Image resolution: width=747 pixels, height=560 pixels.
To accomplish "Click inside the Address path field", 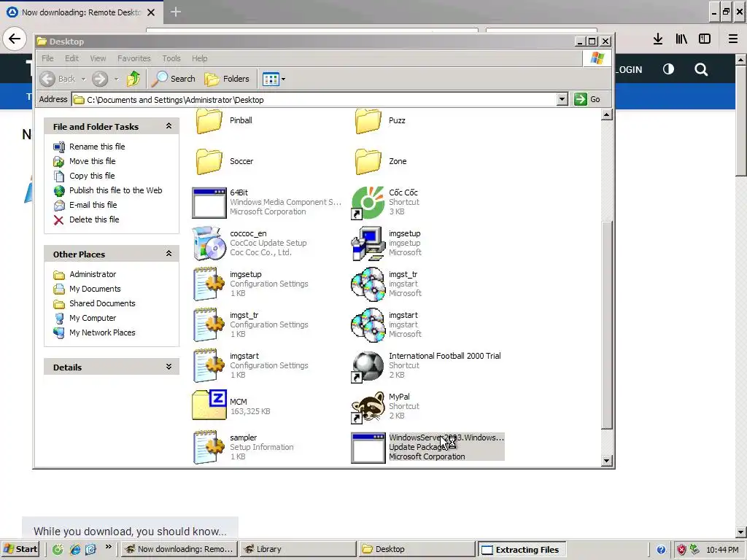I will tap(314, 99).
